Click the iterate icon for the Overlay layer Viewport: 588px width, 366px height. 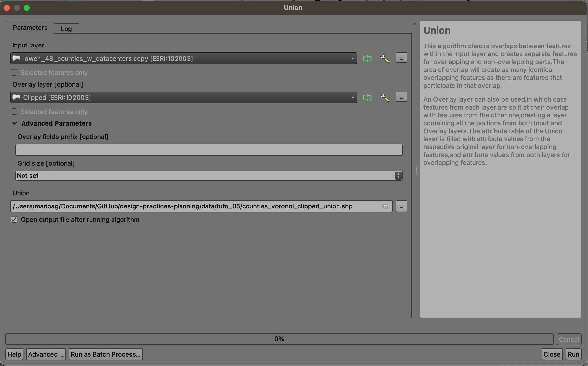coord(367,98)
